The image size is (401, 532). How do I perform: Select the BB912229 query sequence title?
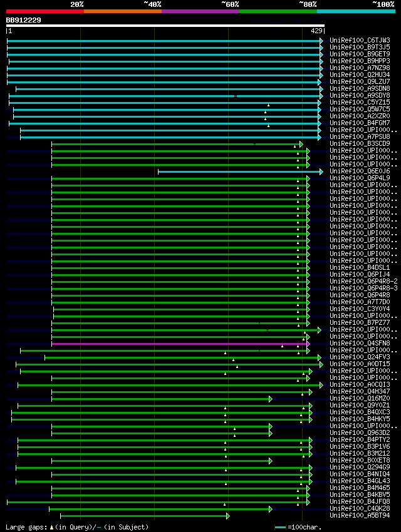coord(23,20)
